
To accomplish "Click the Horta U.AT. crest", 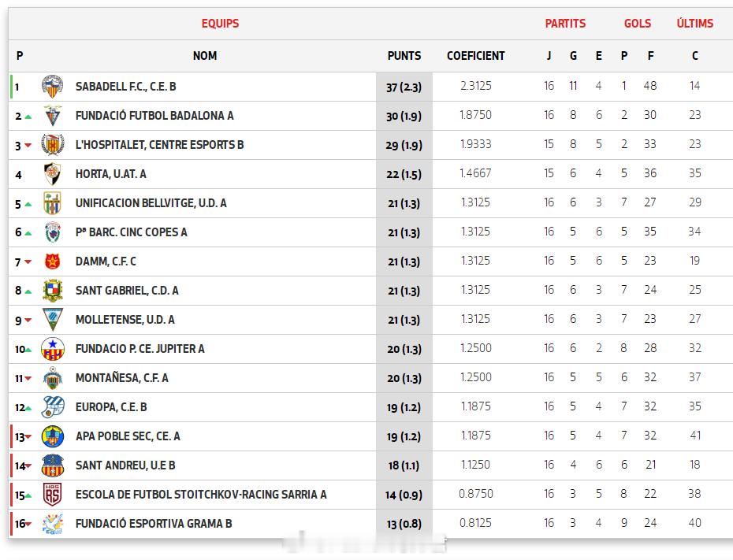I will [52, 174].
